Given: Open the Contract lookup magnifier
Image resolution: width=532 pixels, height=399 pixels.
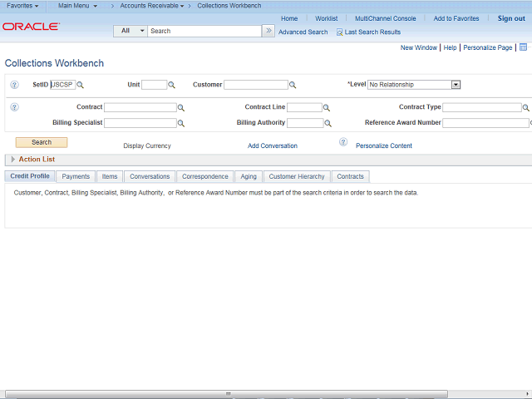Looking at the screenshot, I should pos(181,108).
